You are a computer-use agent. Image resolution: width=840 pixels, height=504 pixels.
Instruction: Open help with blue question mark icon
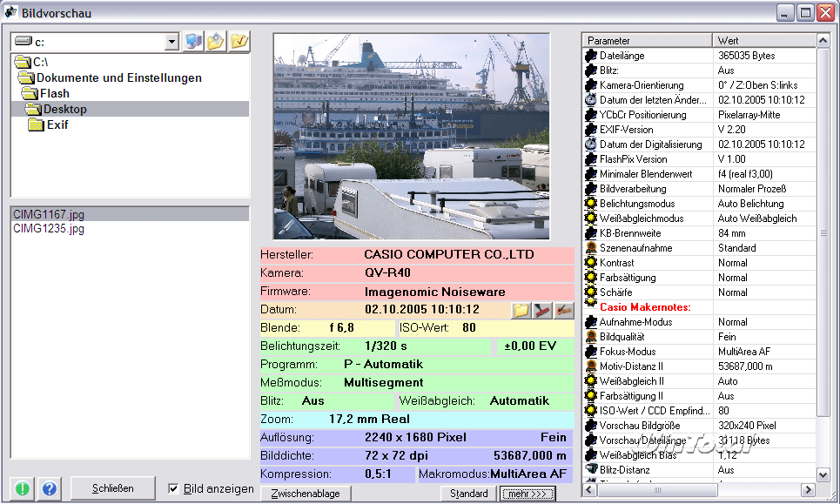50,488
